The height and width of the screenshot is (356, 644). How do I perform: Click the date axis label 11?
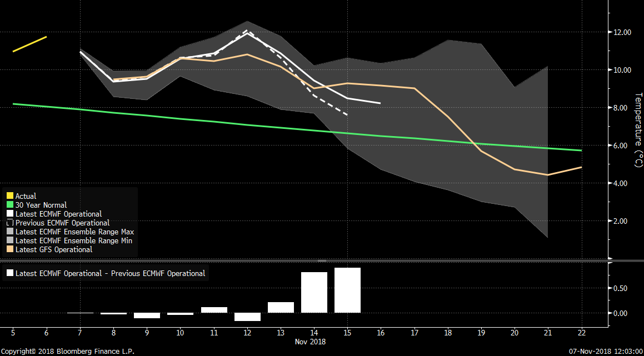[214, 333]
